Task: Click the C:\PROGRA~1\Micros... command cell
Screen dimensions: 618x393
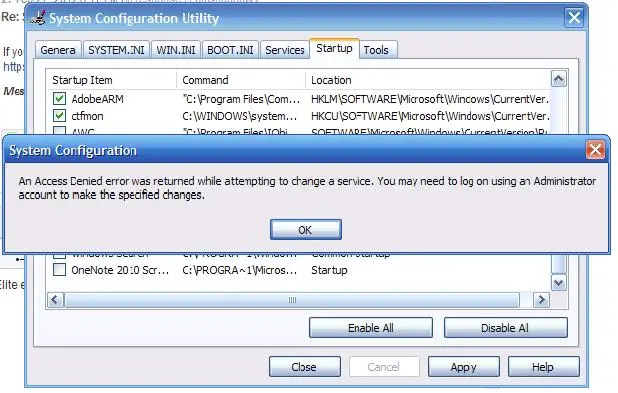Action: point(240,270)
